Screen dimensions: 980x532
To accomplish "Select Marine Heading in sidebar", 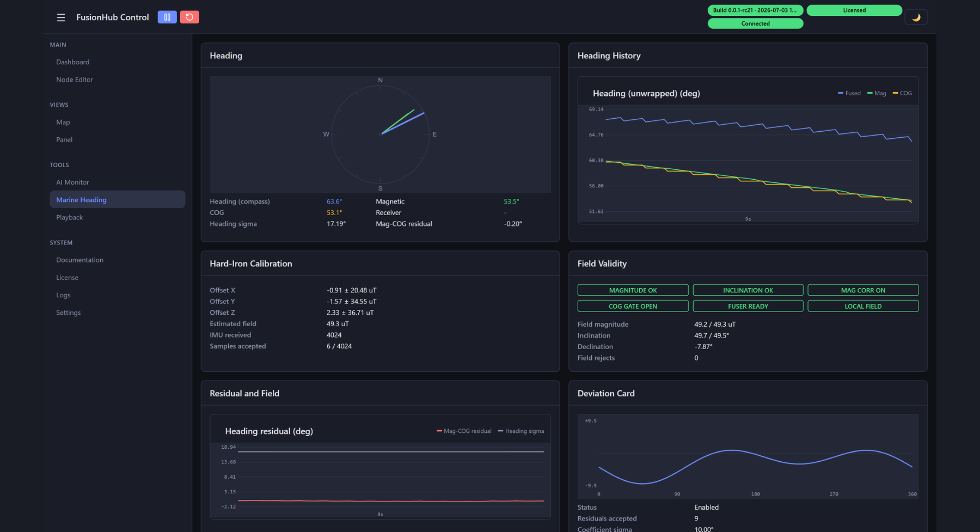I will pos(118,199).
